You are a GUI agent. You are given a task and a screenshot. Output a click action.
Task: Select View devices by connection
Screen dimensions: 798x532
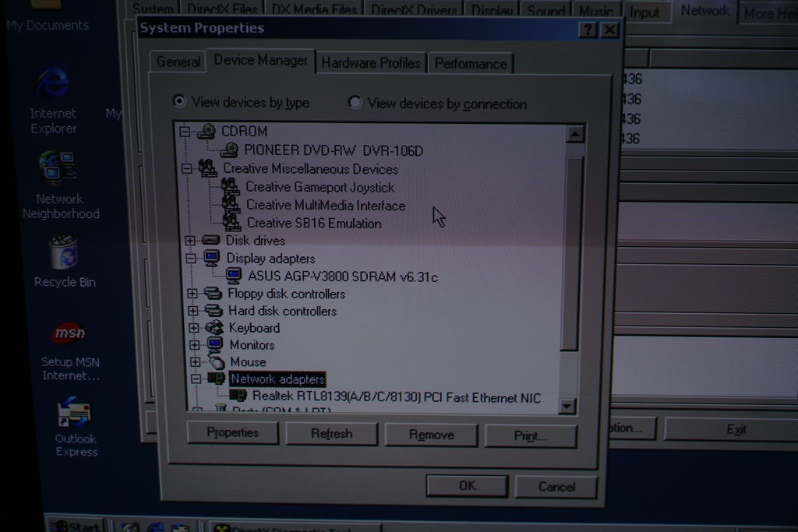355,102
